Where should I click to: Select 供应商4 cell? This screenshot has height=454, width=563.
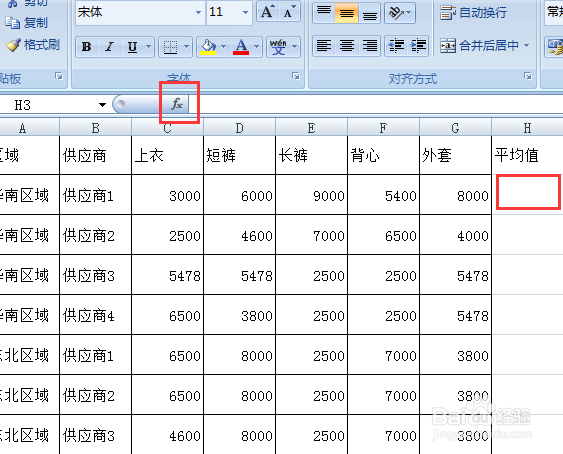click(96, 315)
